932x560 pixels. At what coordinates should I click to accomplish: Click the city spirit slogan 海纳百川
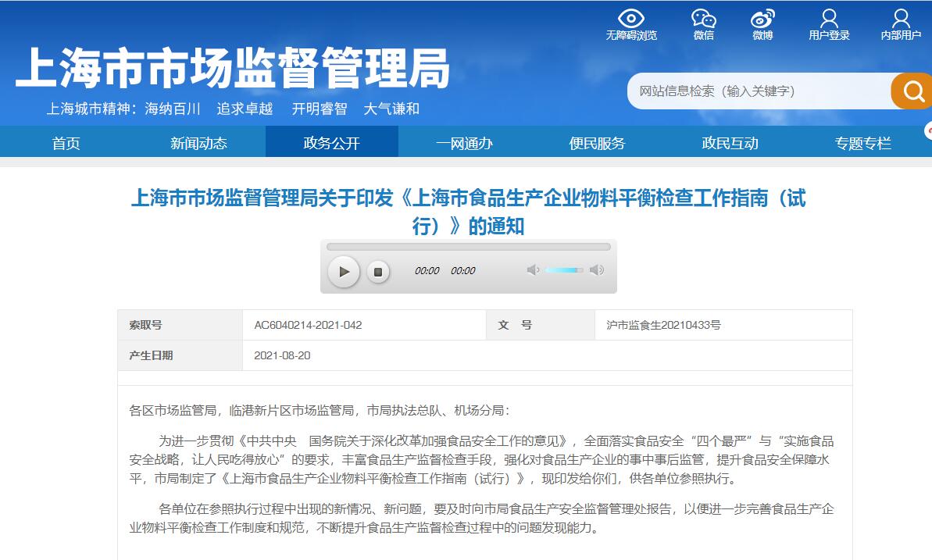pos(173,109)
